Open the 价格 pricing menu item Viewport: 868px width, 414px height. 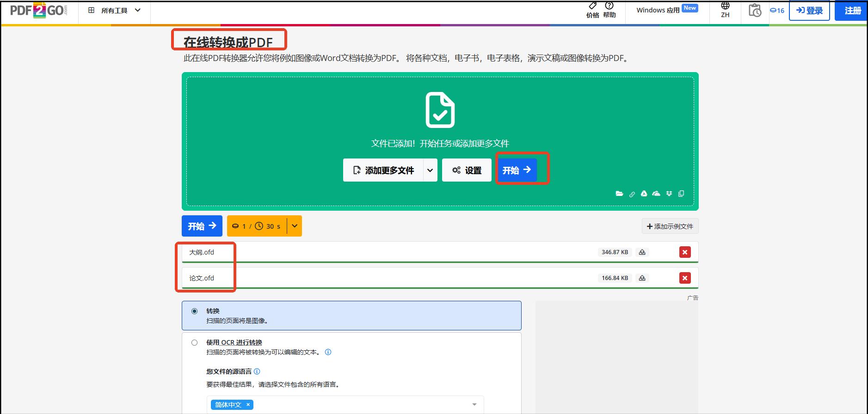click(592, 10)
